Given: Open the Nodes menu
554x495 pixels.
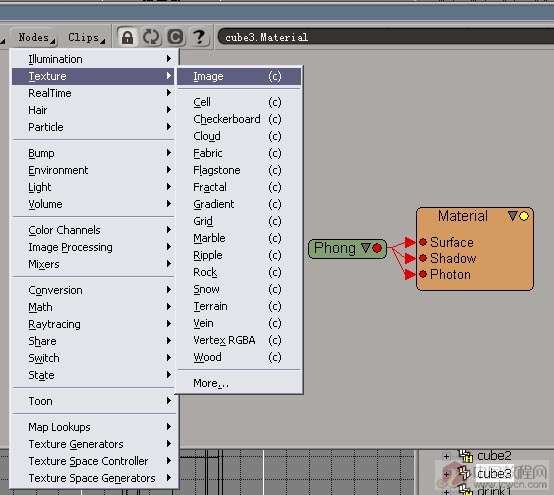Looking at the screenshot, I should (x=36, y=37).
